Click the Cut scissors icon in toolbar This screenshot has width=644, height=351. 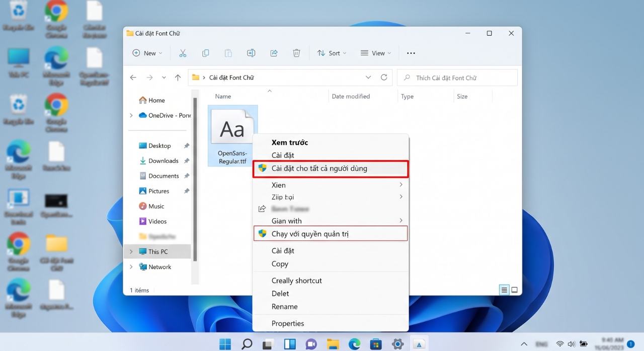coord(183,53)
